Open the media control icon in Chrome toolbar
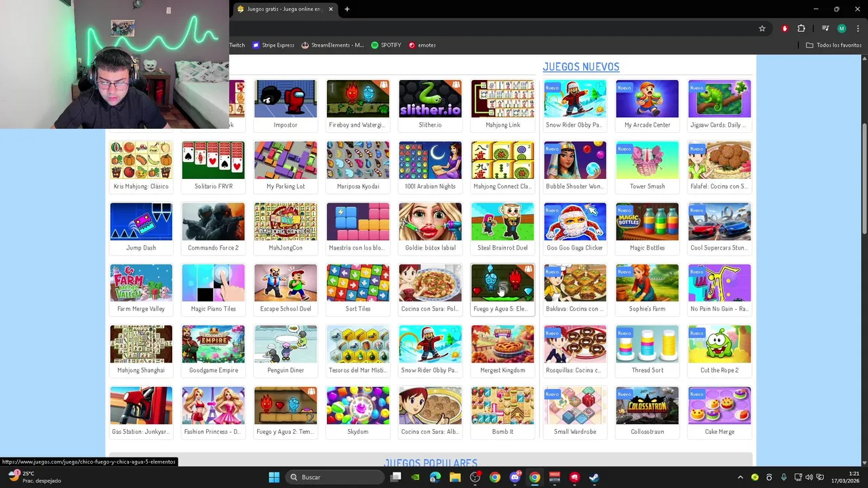This screenshot has width=868, height=488. point(825,28)
